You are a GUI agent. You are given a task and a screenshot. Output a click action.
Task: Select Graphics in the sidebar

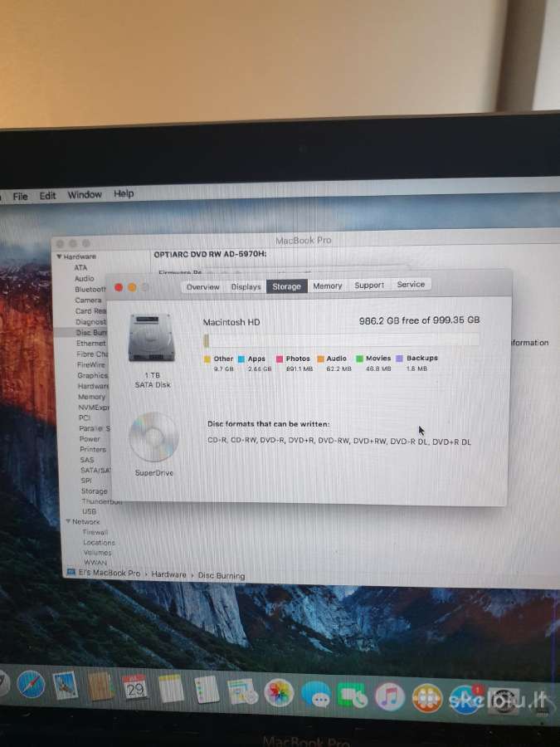coord(92,375)
